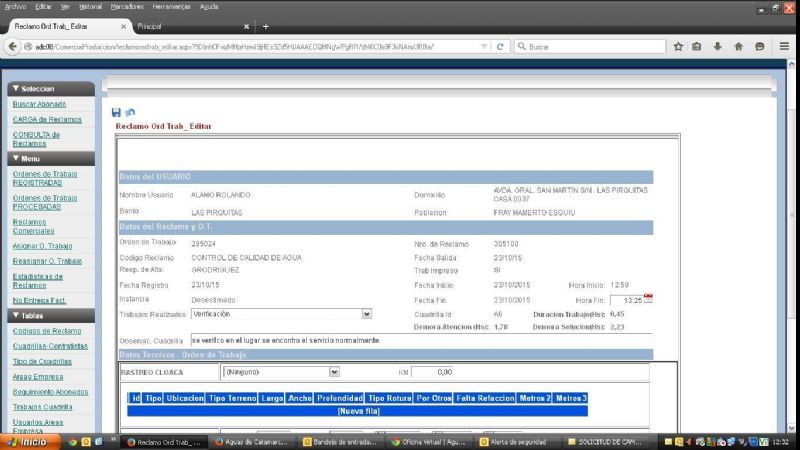Click the bookmark star icon in browser toolbar
Viewport: 800px width, 450px height.
[678, 47]
